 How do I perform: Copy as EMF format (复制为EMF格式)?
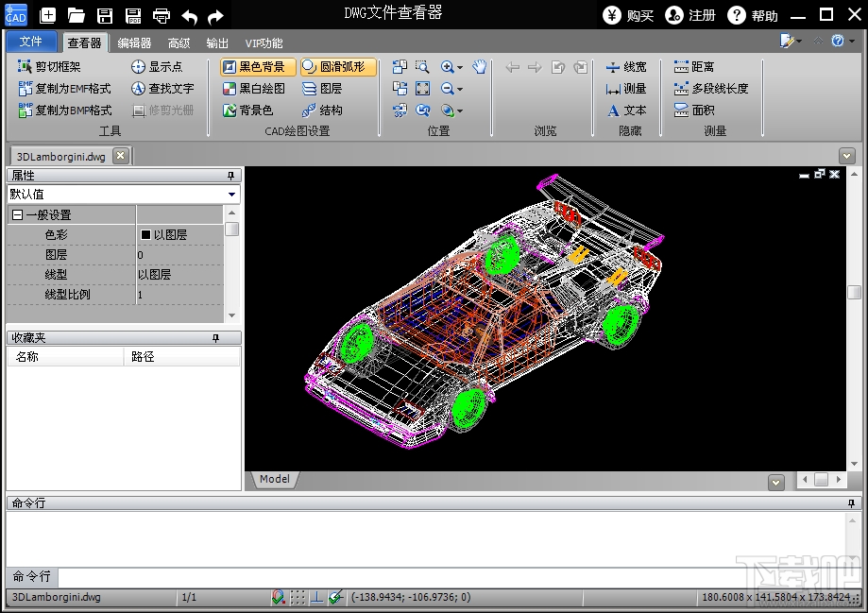[64, 88]
